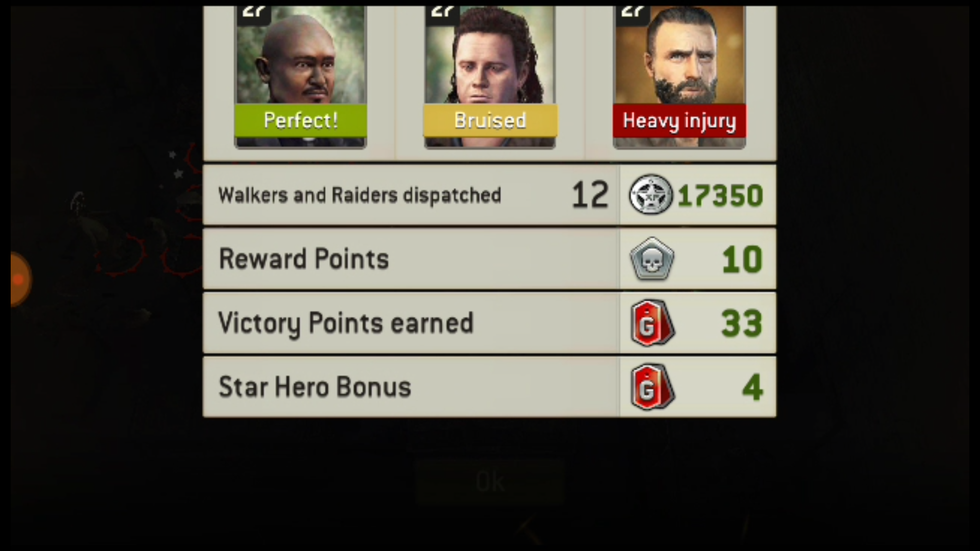Click the red Heavy injury status banner
Viewport: 980px width, 551px height.
click(x=679, y=121)
